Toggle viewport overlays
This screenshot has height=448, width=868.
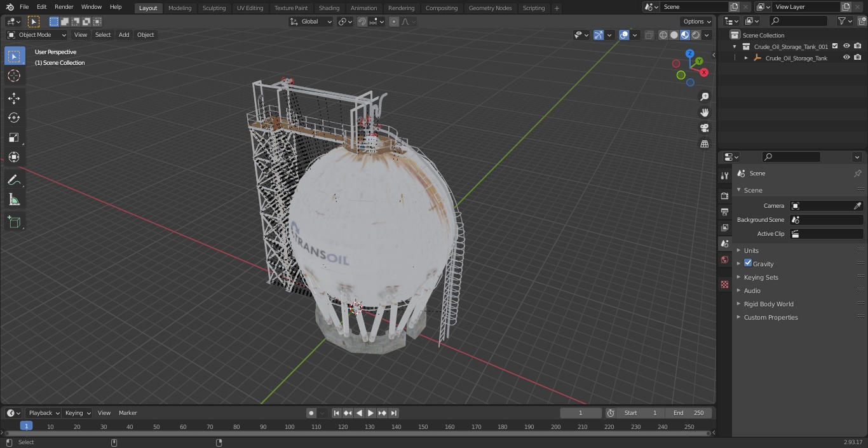coord(624,35)
